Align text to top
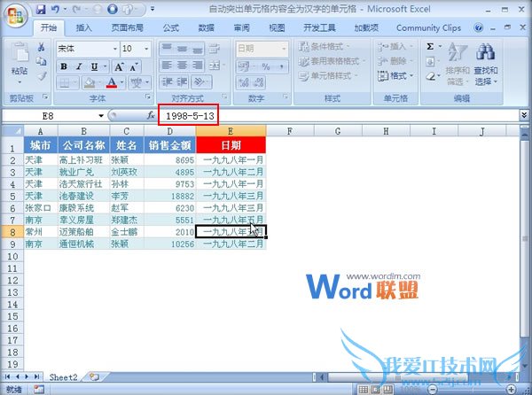 pos(167,49)
